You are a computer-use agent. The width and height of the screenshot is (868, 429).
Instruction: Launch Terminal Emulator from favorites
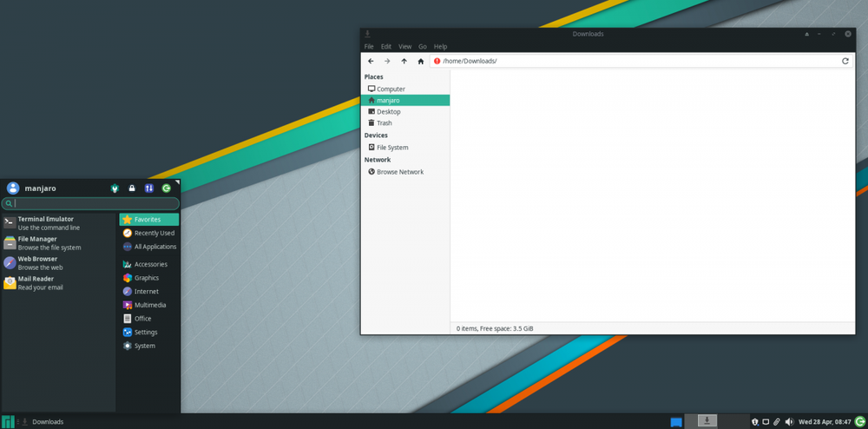pos(58,223)
